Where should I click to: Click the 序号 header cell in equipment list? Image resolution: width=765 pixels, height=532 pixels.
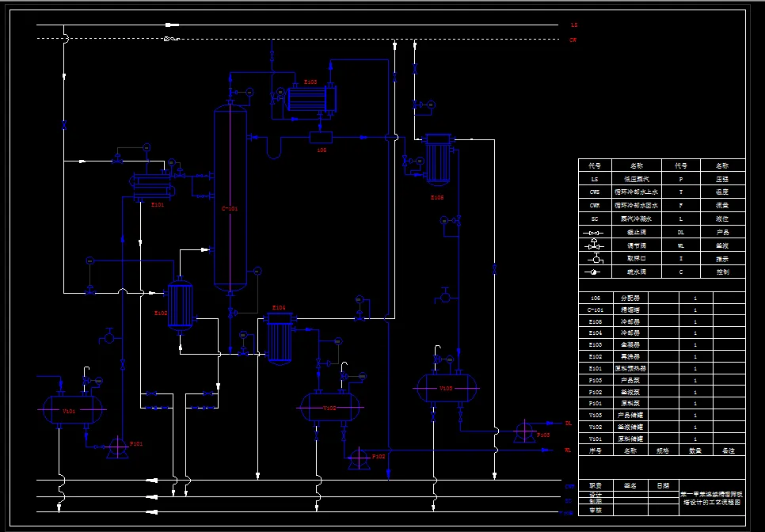(x=596, y=450)
